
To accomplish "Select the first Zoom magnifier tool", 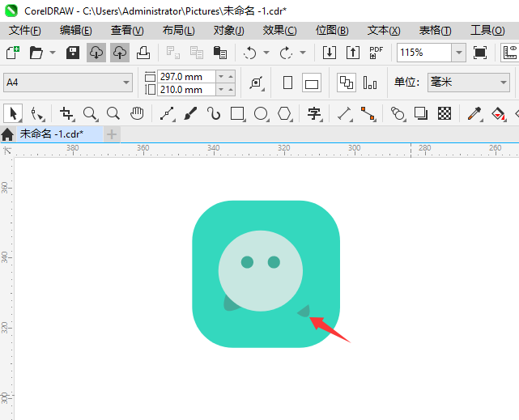I will [x=90, y=114].
